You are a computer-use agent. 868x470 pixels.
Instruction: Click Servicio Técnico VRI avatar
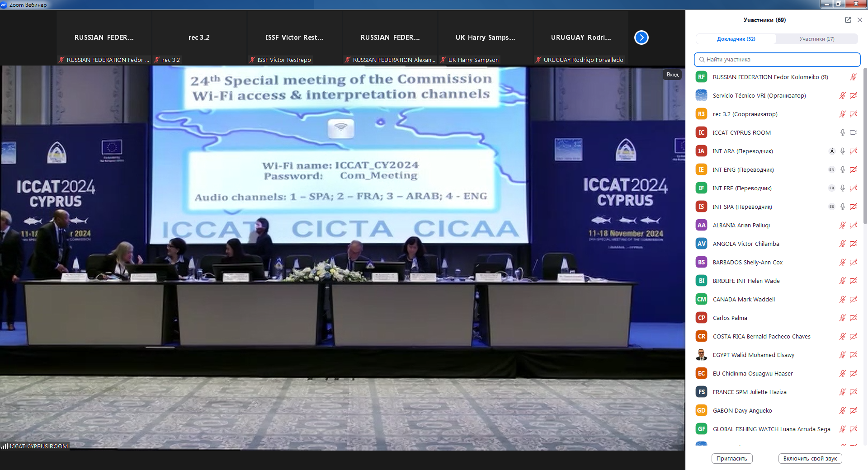701,95
